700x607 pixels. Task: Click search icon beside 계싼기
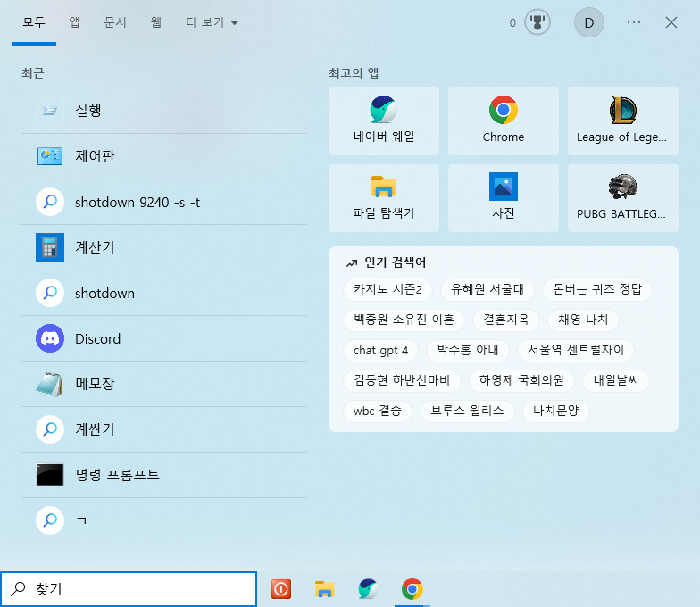(50, 429)
